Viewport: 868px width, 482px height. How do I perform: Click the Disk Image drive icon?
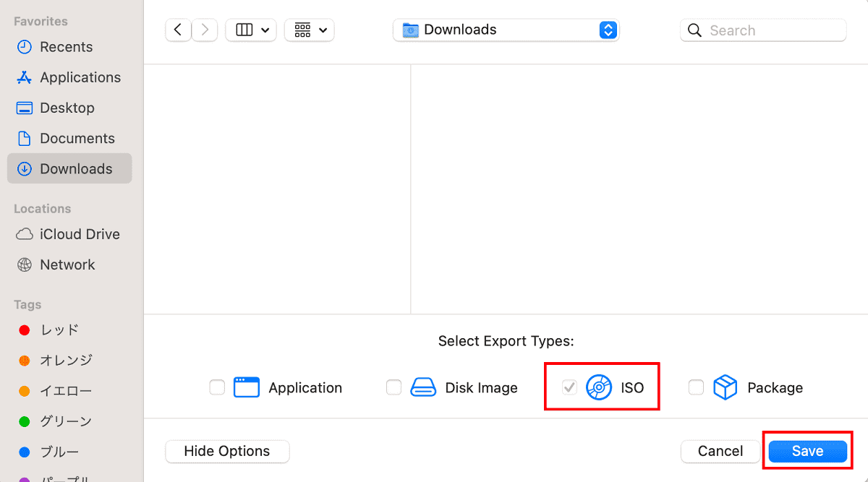click(423, 387)
